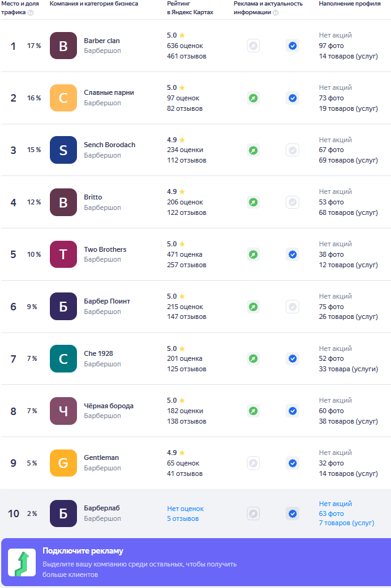
Task: Click the help icon beside Реклама и актуальность header
Action: tap(275, 12)
